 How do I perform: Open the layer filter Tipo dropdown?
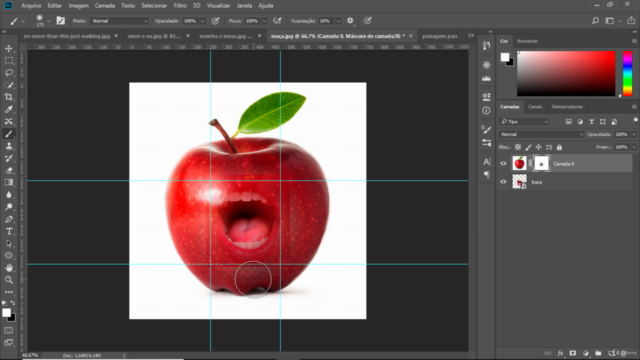[x=524, y=122]
